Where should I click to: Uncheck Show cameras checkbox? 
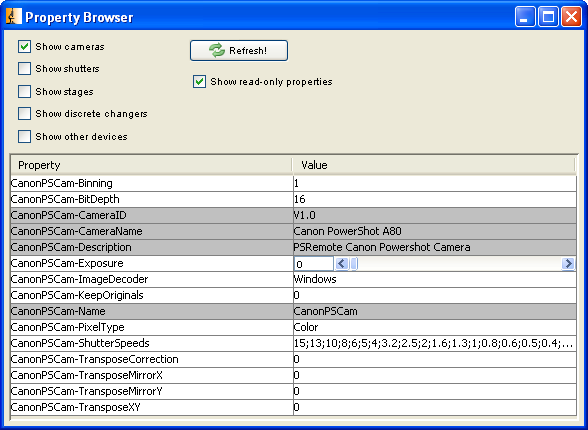point(24,47)
